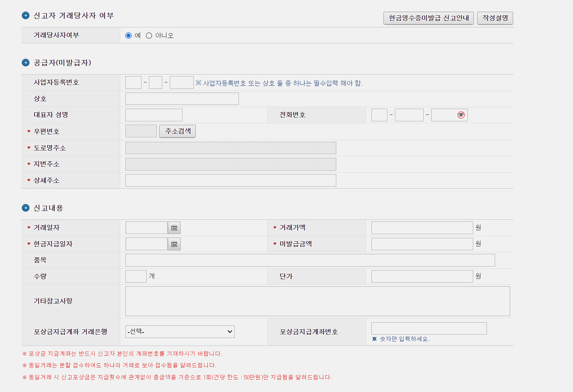The height and width of the screenshot is (392, 573).
Task: Click the 숫자만 입력하세요 hint text
Action: point(401,339)
